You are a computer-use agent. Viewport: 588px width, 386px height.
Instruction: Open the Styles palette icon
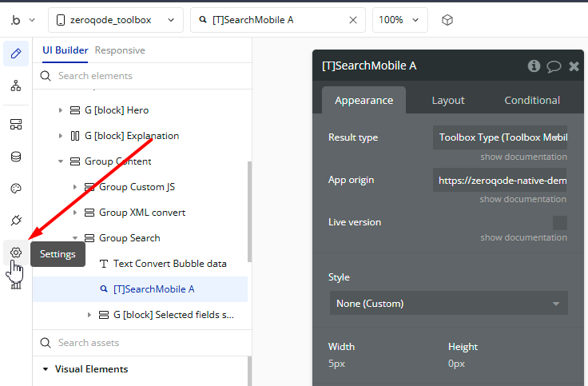16,189
